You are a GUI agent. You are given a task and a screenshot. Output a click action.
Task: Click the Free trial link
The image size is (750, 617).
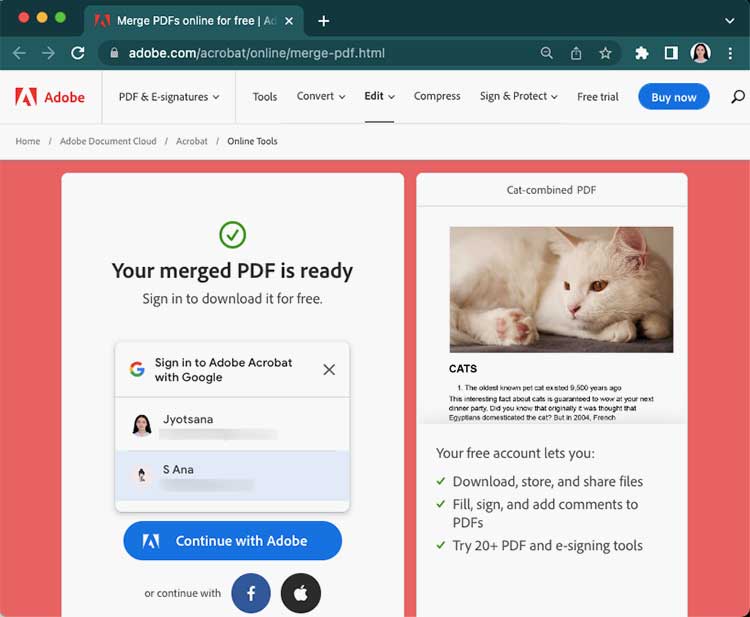597,97
